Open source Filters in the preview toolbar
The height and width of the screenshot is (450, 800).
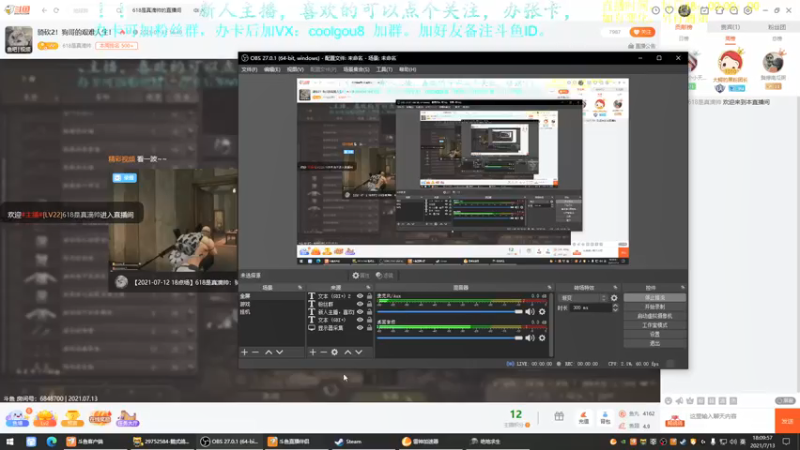pos(385,276)
